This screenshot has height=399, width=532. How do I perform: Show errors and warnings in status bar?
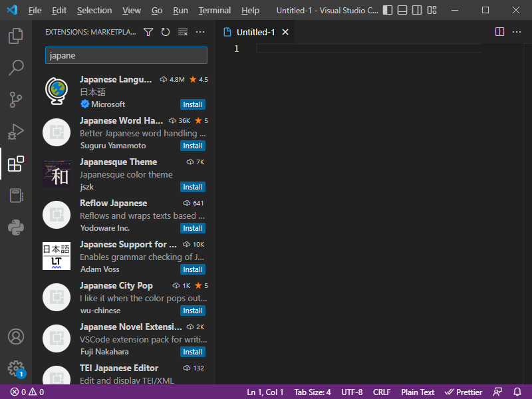27,392
